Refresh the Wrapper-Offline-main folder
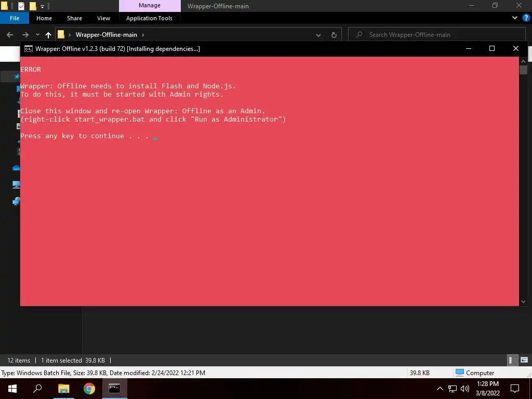 [x=334, y=35]
